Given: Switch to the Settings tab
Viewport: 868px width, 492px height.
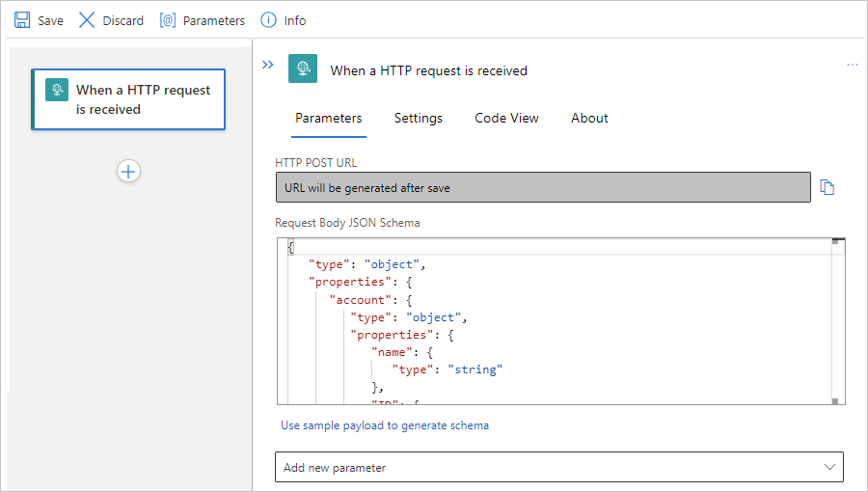Looking at the screenshot, I should (419, 119).
